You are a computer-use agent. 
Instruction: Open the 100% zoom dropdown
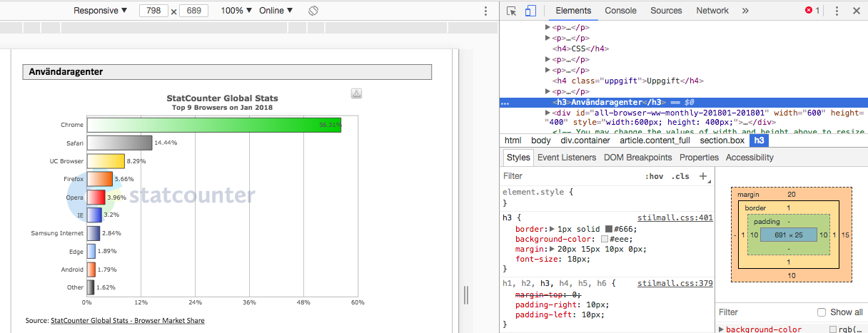point(236,11)
